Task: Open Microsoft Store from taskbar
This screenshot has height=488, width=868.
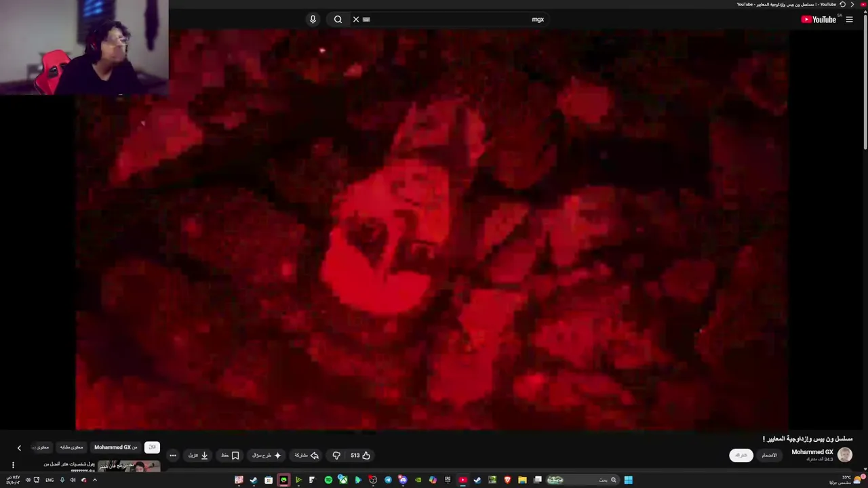Action: click(269, 480)
